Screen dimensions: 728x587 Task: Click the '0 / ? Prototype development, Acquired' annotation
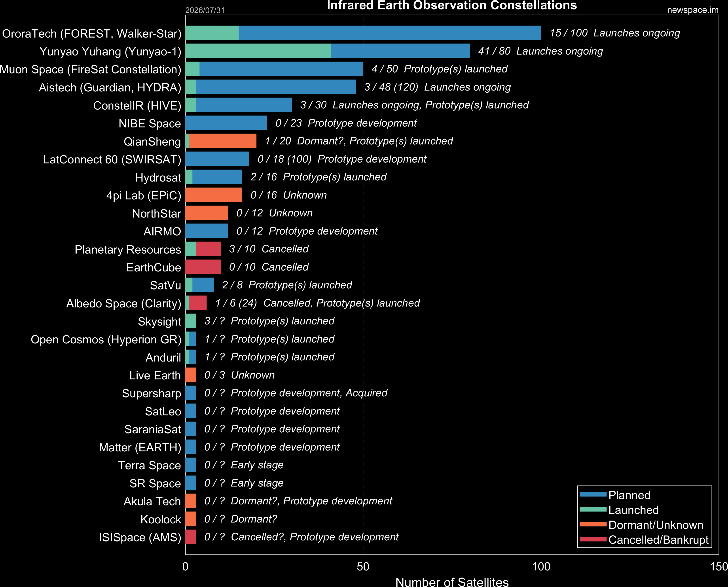click(296, 393)
